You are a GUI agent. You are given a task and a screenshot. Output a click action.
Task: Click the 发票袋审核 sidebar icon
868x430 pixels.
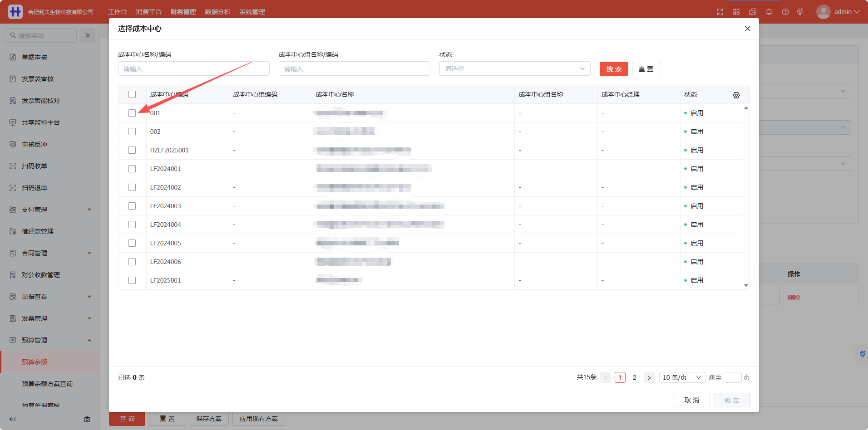tap(13, 79)
